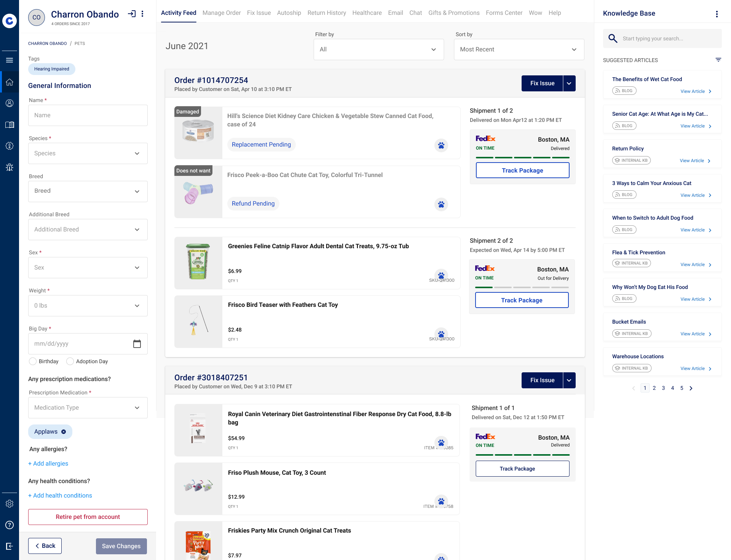Open the Medication Type dropdown
The height and width of the screenshot is (560, 731).
tap(88, 408)
